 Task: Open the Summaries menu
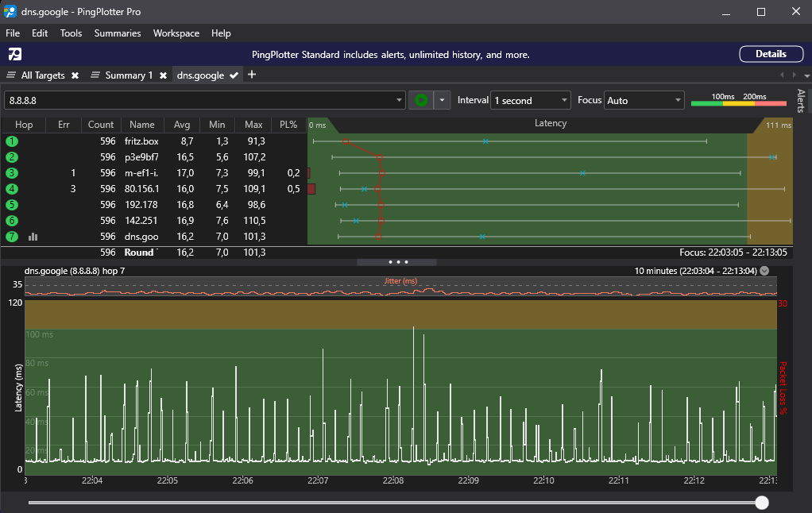tap(118, 33)
